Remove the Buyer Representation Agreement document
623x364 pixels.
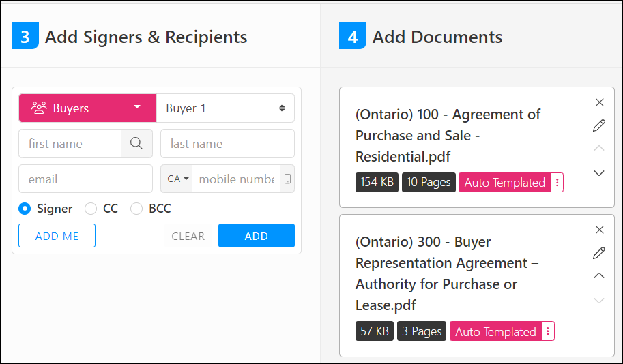[x=599, y=230]
